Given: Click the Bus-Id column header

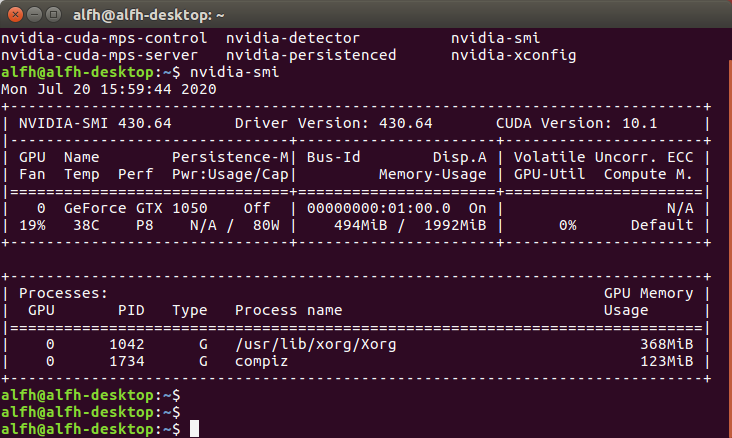Looking at the screenshot, I should [x=333, y=157].
